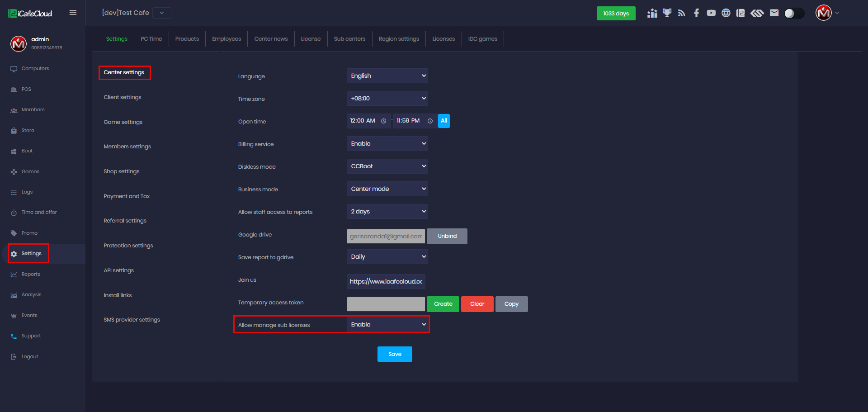Open the trophy icon in top bar
This screenshot has width=868, height=412.
[667, 13]
